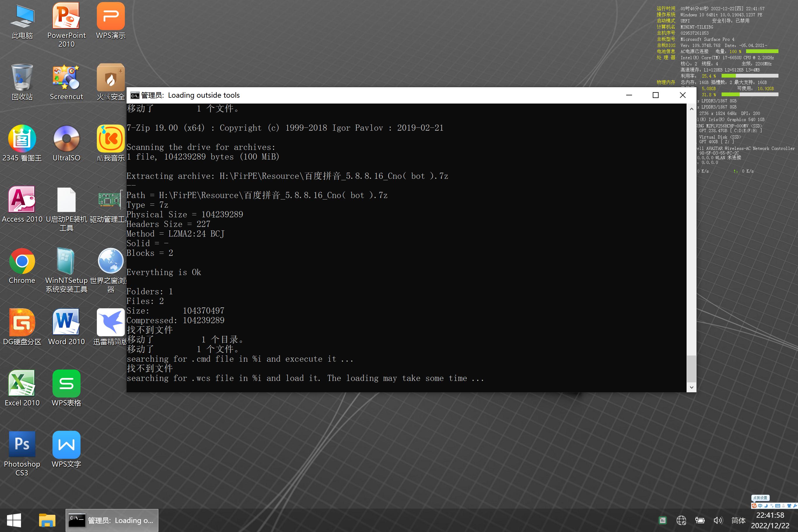Launch the Chrome browser icon
The height and width of the screenshot is (532, 798).
(x=22, y=266)
